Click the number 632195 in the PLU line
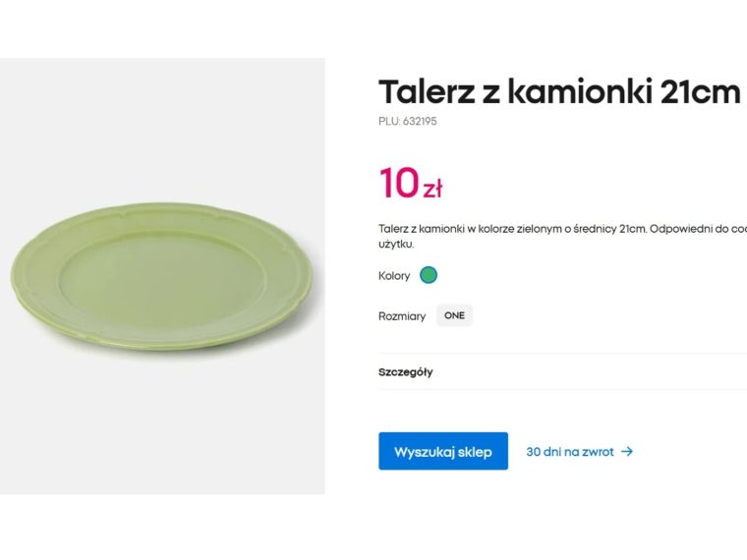The height and width of the screenshot is (560, 747). click(x=419, y=122)
